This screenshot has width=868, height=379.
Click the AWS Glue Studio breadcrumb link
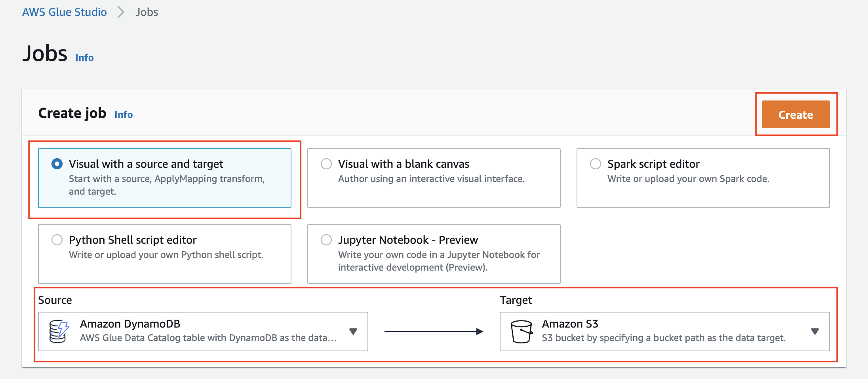[64, 12]
